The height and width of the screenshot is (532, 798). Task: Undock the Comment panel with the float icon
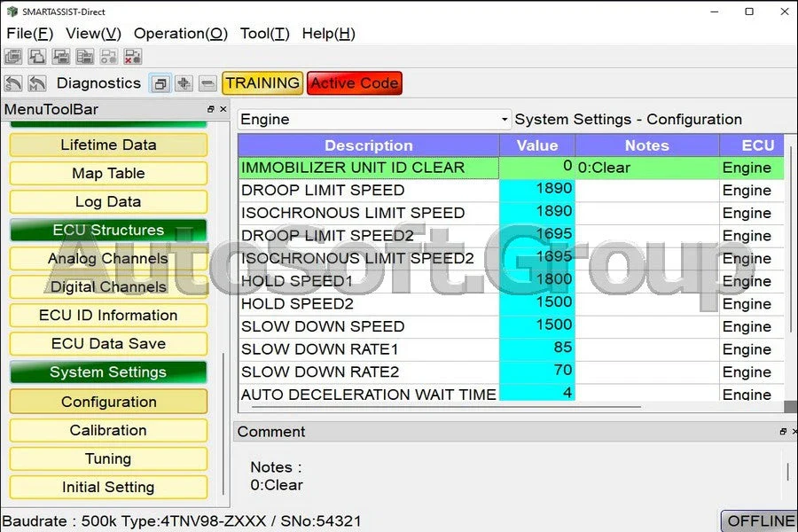click(783, 431)
